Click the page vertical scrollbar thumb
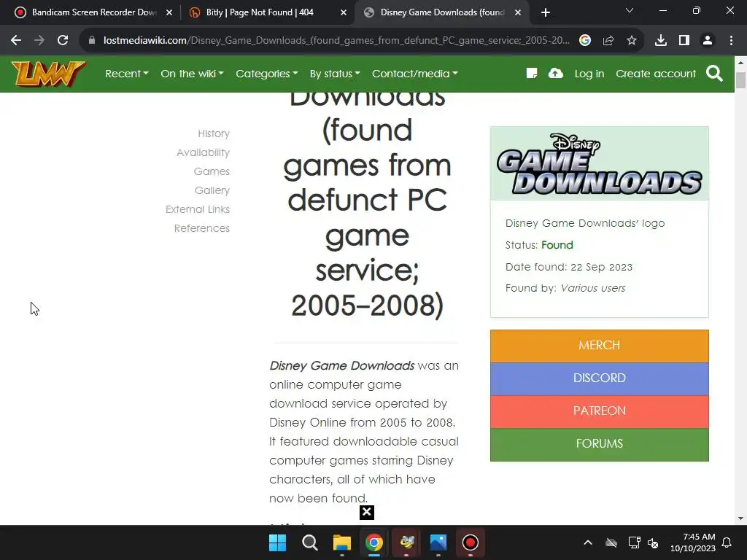This screenshot has height=560, width=747. (740, 80)
